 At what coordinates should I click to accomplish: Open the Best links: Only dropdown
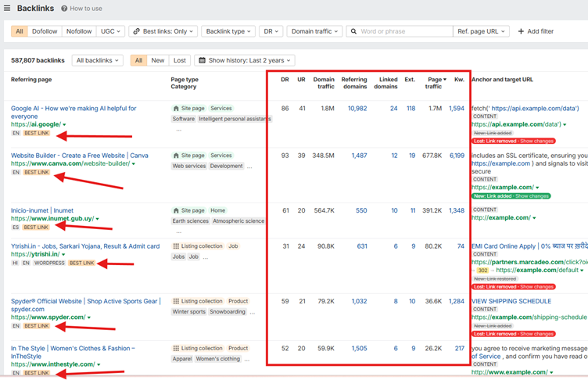(163, 31)
